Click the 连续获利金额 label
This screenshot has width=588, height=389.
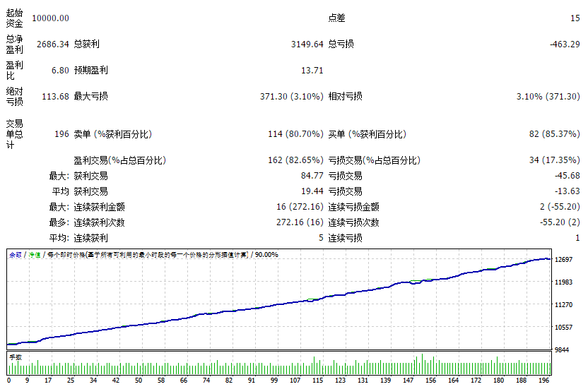click(x=100, y=206)
